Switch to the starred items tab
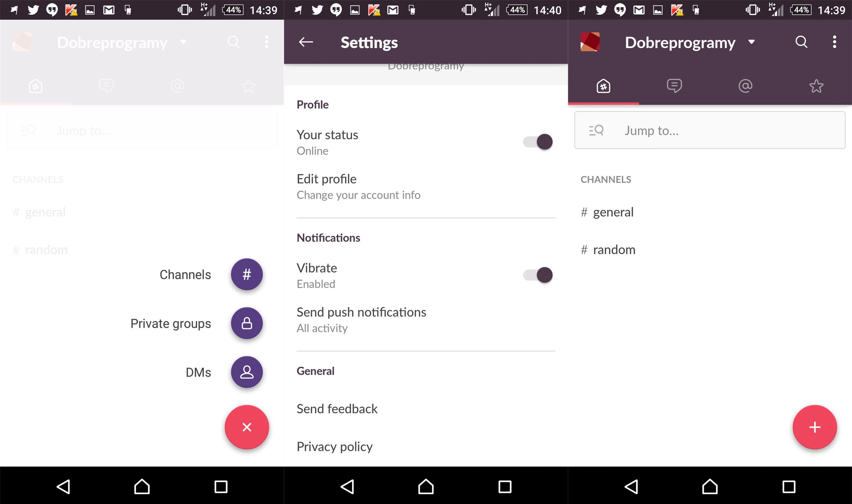Viewport: 852px width, 504px height. pyautogui.click(x=816, y=86)
